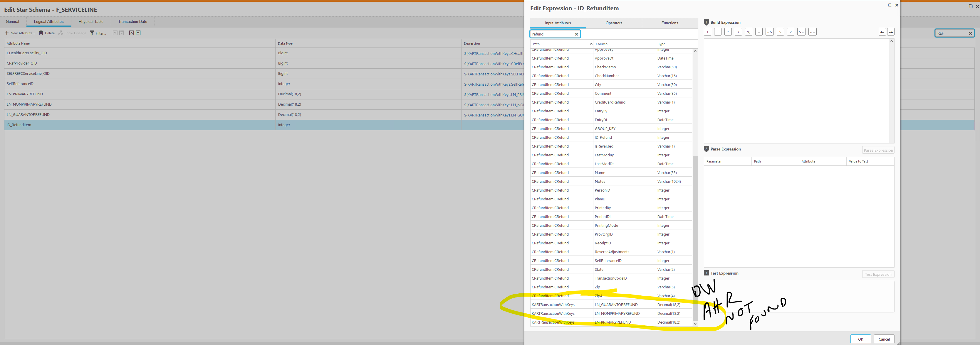The width and height of the screenshot is (980, 345).
Task: Insert the plus operator button
Action: [707, 32]
